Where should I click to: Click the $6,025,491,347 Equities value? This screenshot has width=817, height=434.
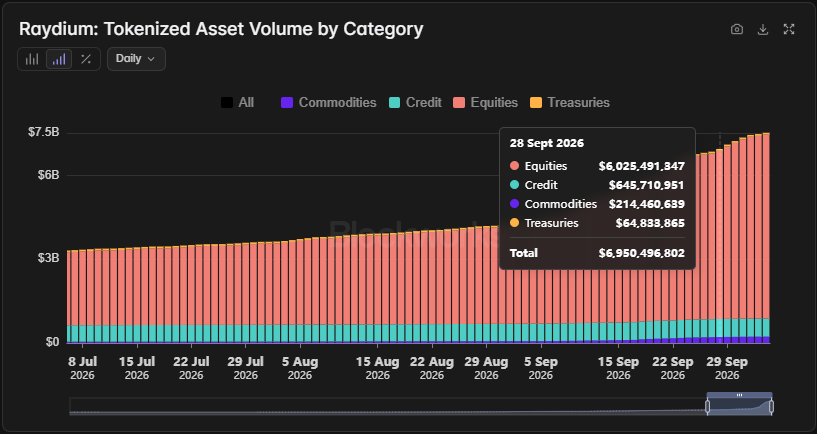641,166
